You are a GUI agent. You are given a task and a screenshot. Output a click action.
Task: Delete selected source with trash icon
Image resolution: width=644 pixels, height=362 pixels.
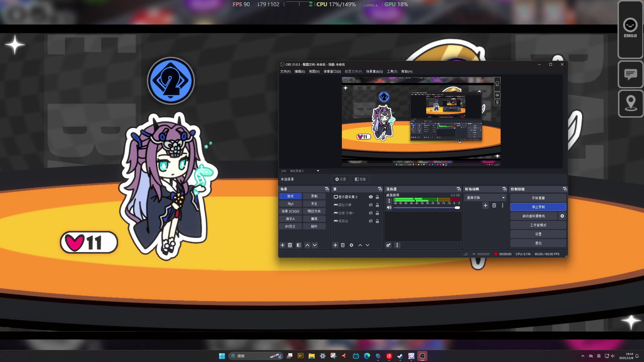(343, 245)
